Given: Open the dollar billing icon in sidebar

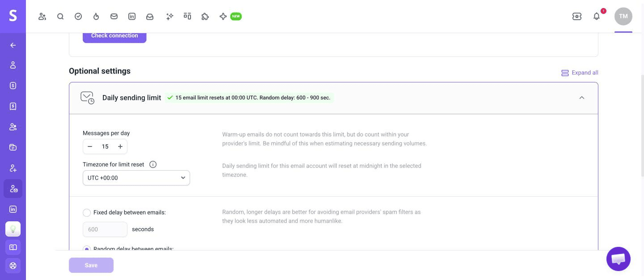Looking at the screenshot, I should tap(13, 86).
